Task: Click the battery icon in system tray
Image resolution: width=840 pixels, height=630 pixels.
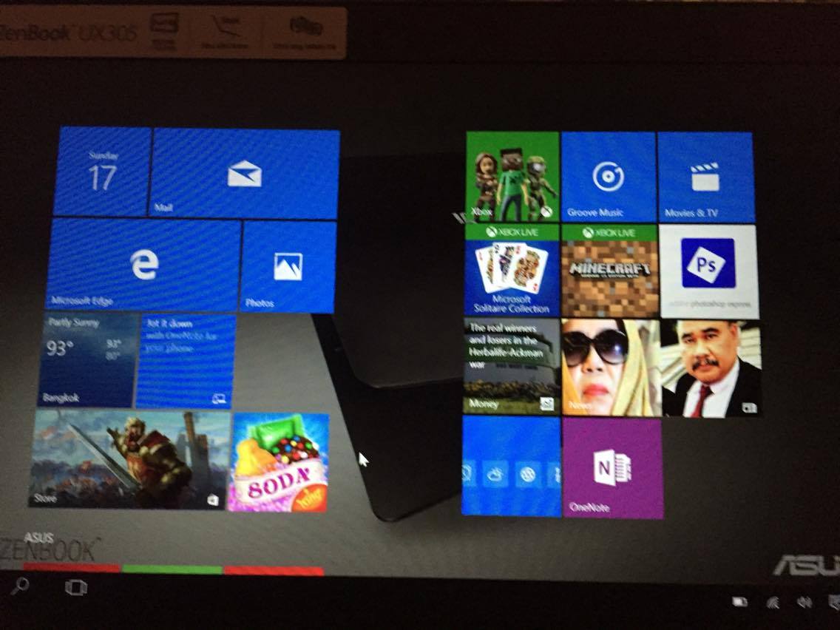Action: pos(739,602)
